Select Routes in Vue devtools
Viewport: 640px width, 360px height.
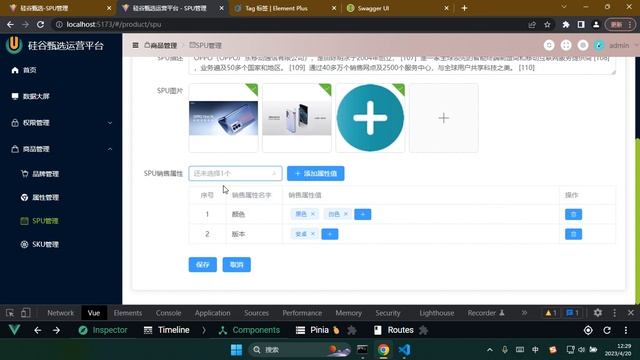click(394, 330)
